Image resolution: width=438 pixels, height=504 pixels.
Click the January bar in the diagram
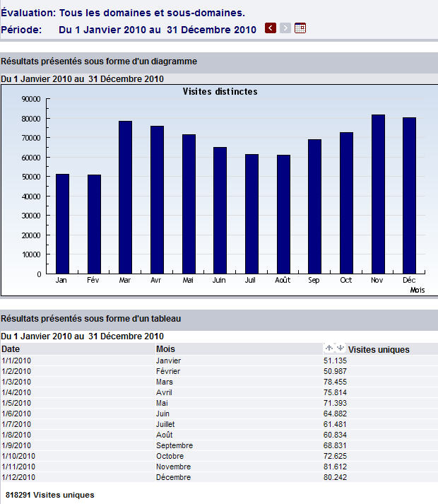(x=62, y=223)
